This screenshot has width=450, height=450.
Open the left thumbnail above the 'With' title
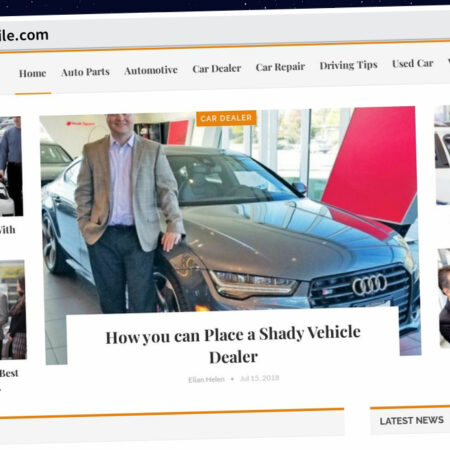point(11,167)
